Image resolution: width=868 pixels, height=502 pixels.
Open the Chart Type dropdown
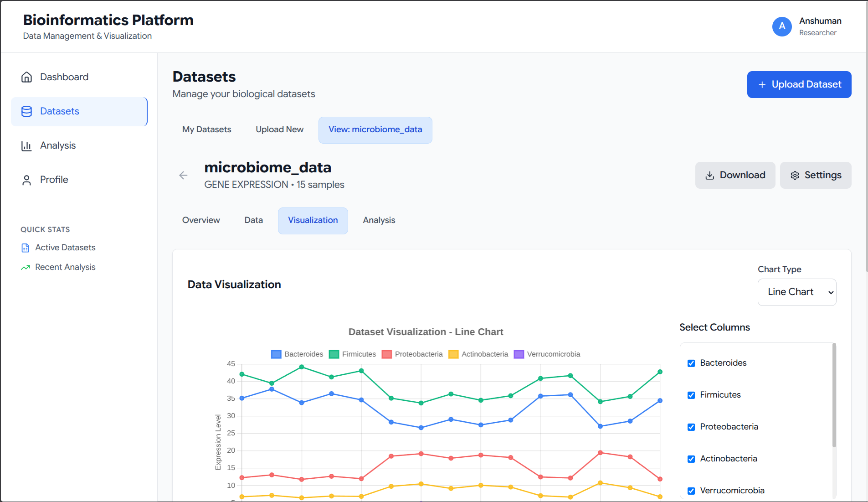click(x=796, y=292)
